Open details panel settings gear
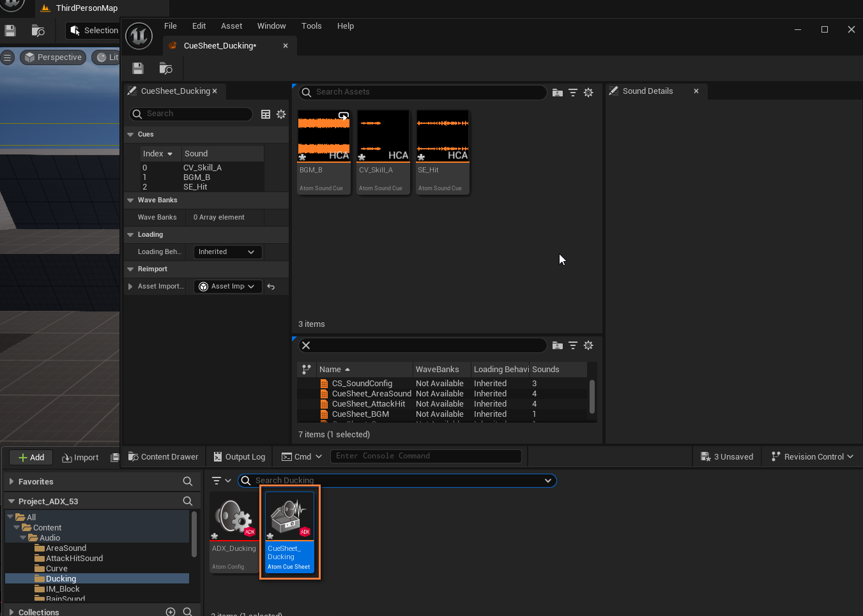The width and height of the screenshot is (863, 616). point(281,114)
